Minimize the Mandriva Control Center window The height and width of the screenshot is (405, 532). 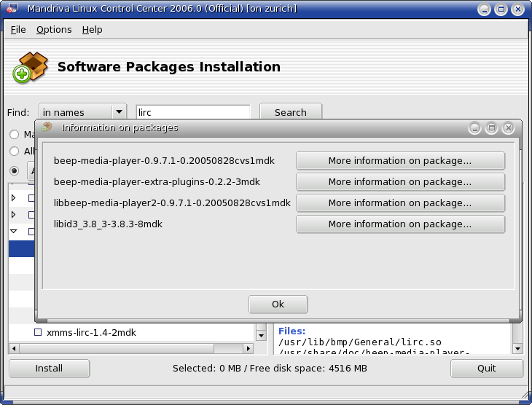point(484,9)
